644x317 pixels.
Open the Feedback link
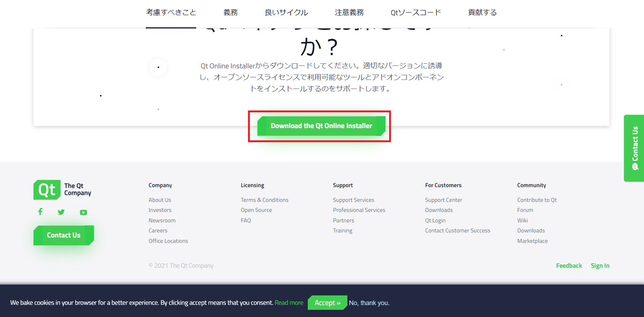point(569,266)
